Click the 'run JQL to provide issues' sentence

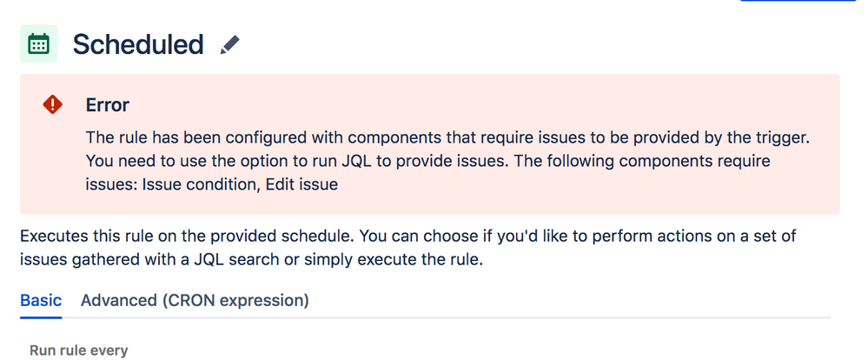click(x=295, y=162)
